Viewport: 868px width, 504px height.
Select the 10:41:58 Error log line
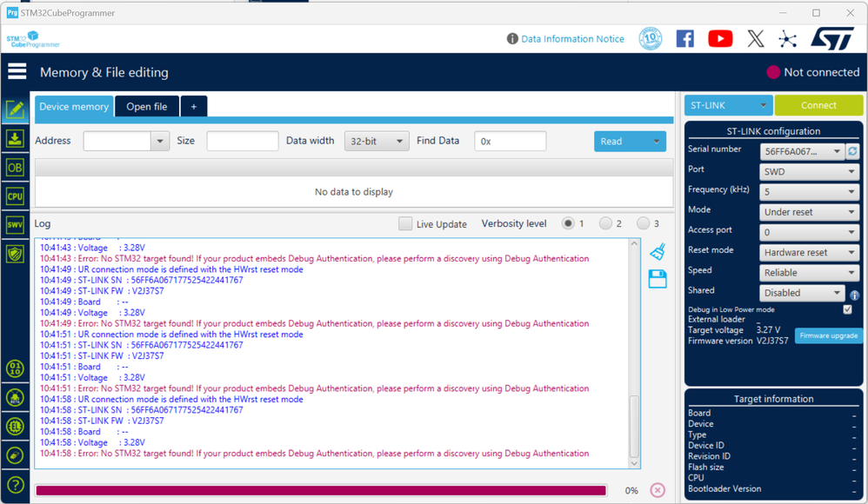coord(315,453)
